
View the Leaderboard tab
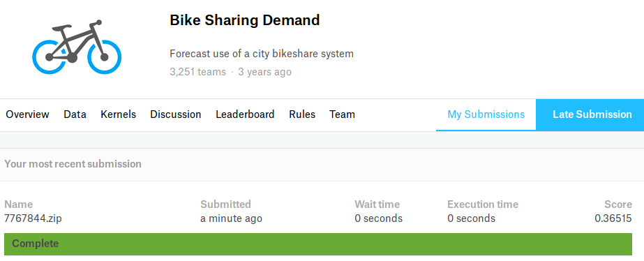point(245,114)
